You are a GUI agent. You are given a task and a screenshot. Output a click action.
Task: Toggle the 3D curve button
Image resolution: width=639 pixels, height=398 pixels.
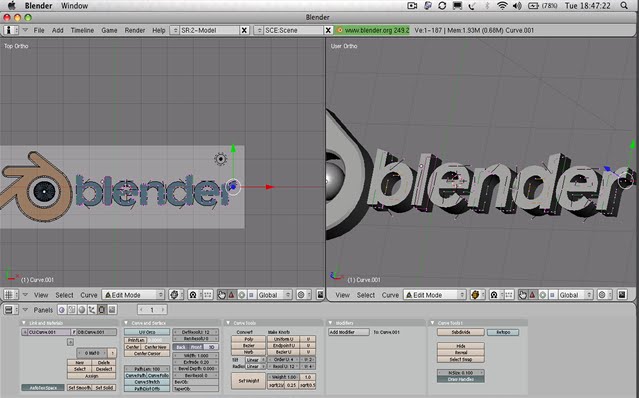[212, 347]
